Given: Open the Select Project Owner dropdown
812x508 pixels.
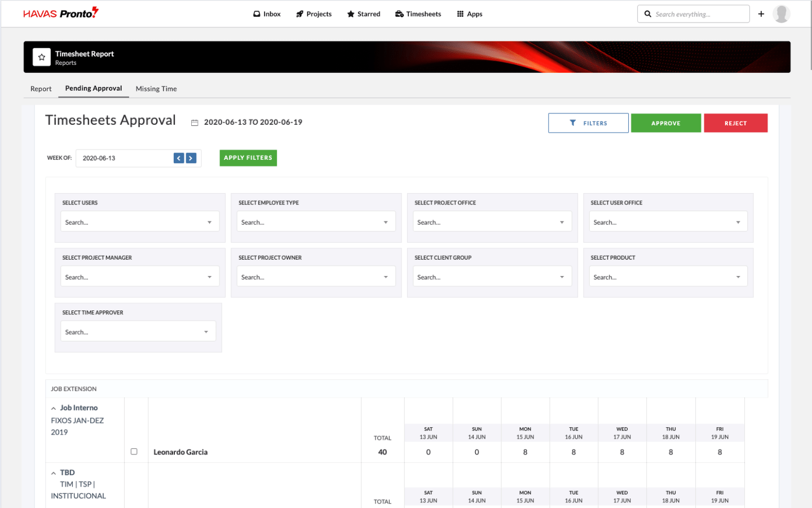Looking at the screenshot, I should coord(316,276).
